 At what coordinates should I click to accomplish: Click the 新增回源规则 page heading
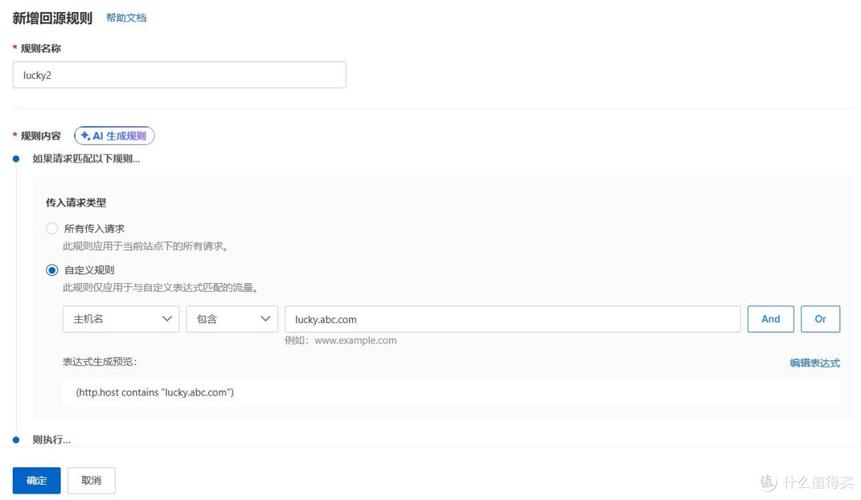click(52, 18)
